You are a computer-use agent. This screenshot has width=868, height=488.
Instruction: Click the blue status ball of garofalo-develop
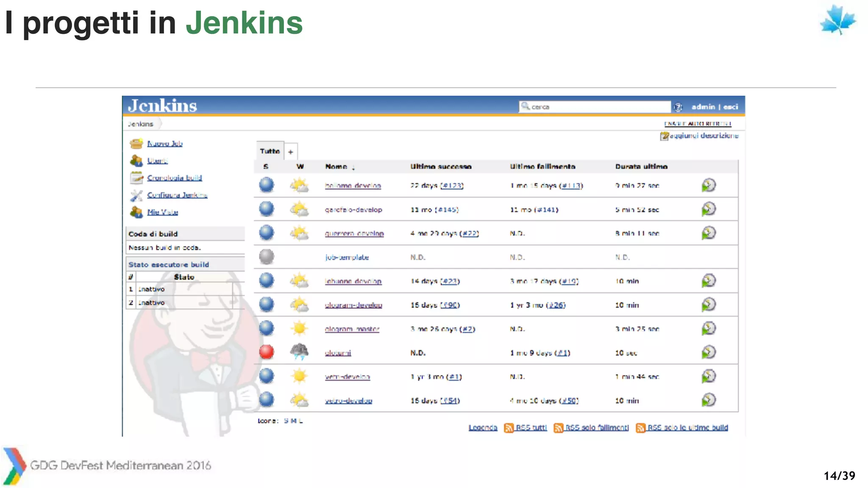coord(267,209)
